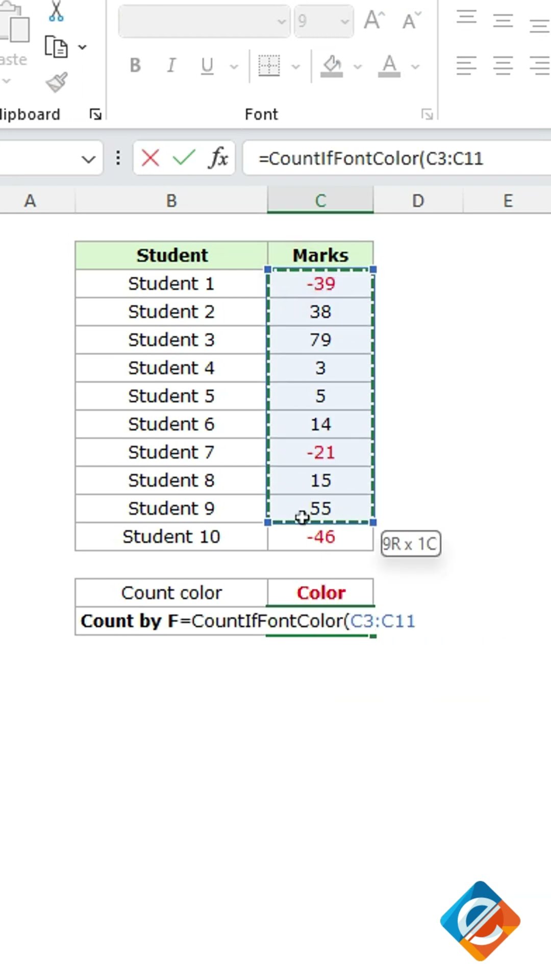The image size is (551, 980).
Task: Click the formula bar options dots
Action: pyautogui.click(x=118, y=158)
